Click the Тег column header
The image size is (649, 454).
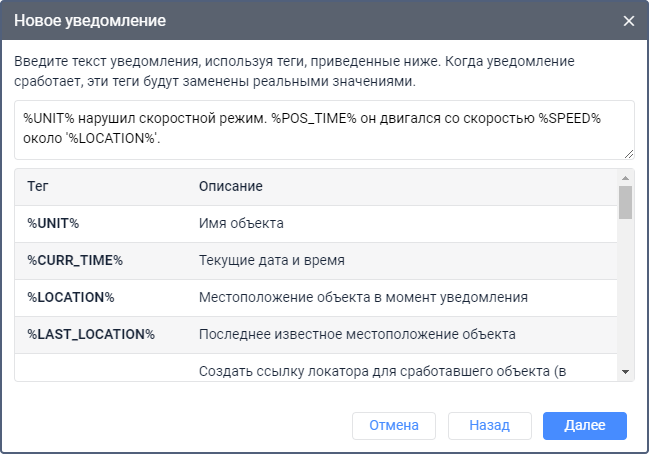tap(38, 187)
